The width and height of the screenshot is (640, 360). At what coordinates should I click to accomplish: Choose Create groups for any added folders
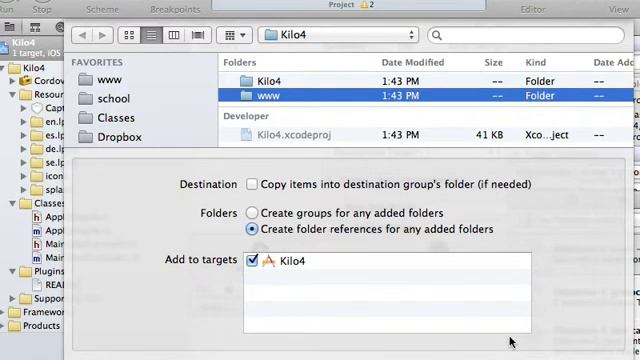pyautogui.click(x=252, y=213)
